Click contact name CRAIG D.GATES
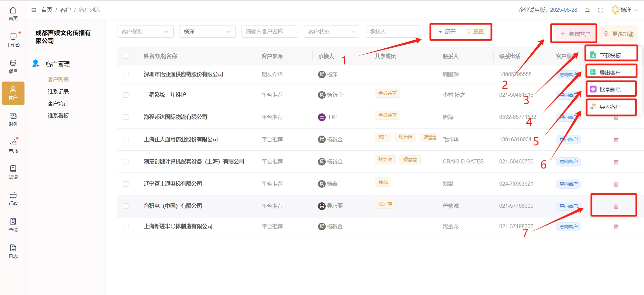644x295 pixels. click(463, 162)
